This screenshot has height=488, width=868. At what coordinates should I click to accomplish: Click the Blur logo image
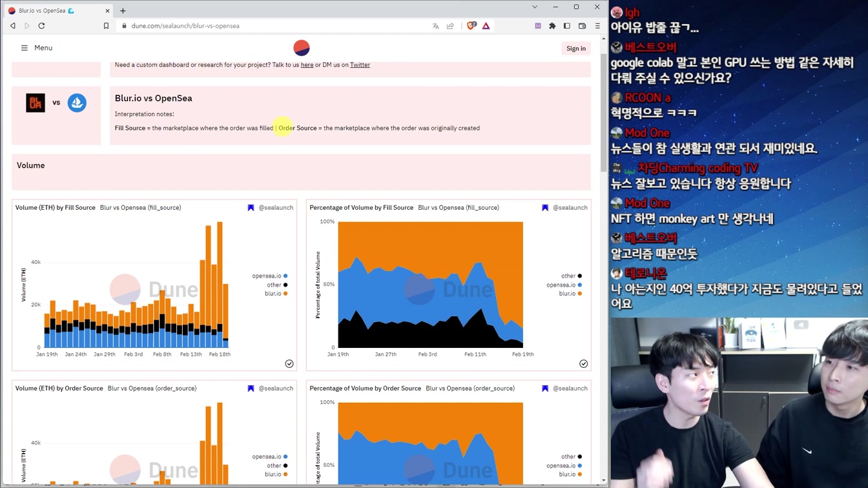pos(36,103)
